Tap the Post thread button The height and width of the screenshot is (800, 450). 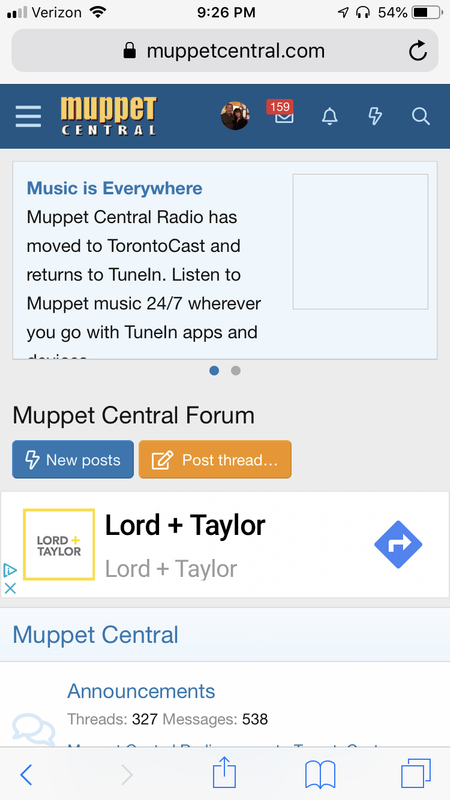pos(215,460)
